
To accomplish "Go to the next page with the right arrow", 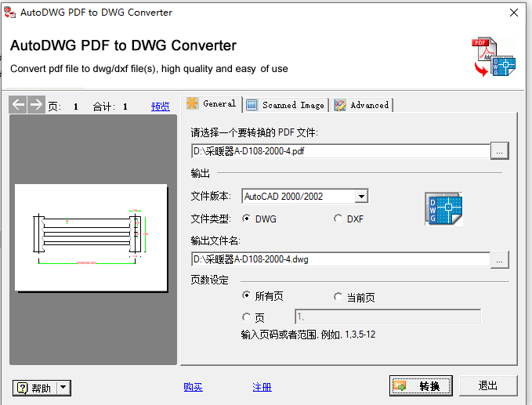I will click(36, 104).
